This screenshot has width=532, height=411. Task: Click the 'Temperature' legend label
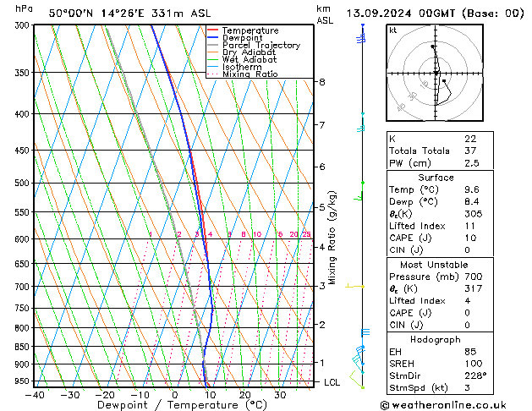(250, 30)
